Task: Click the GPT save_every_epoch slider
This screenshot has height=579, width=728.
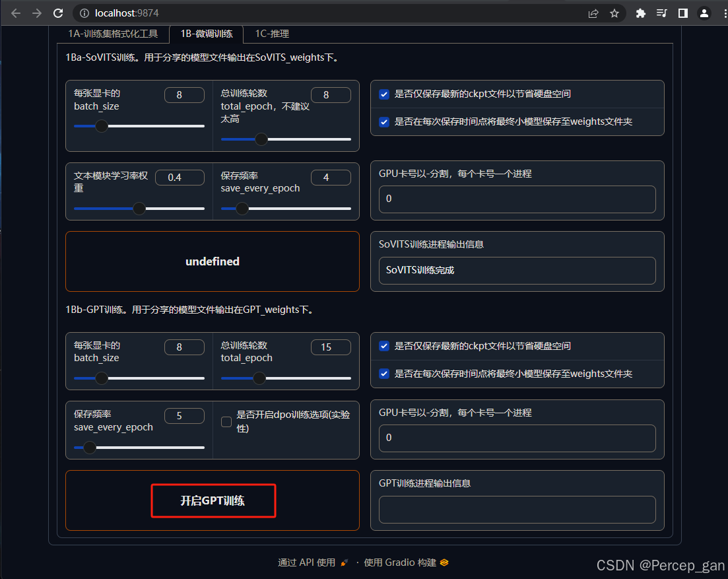Action: click(x=139, y=448)
